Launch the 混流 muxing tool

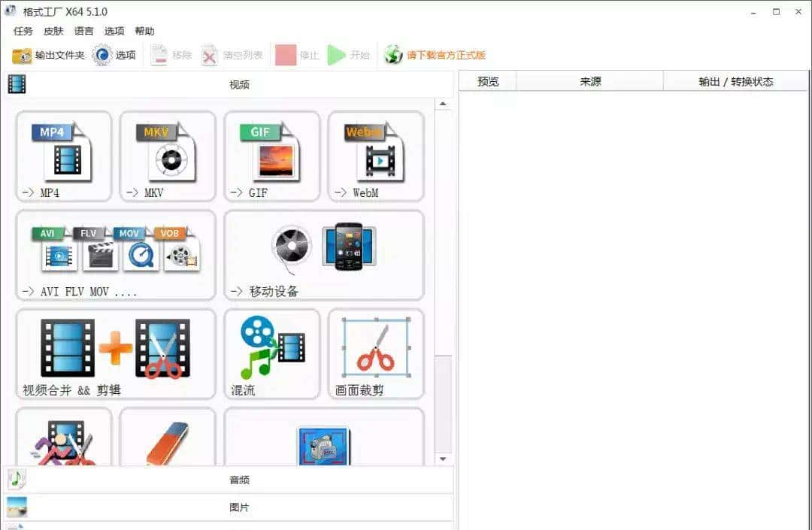[x=271, y=353]
